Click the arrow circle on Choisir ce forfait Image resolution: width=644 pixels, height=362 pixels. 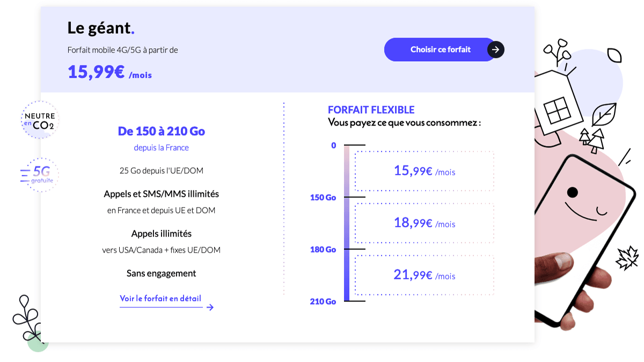495,49
